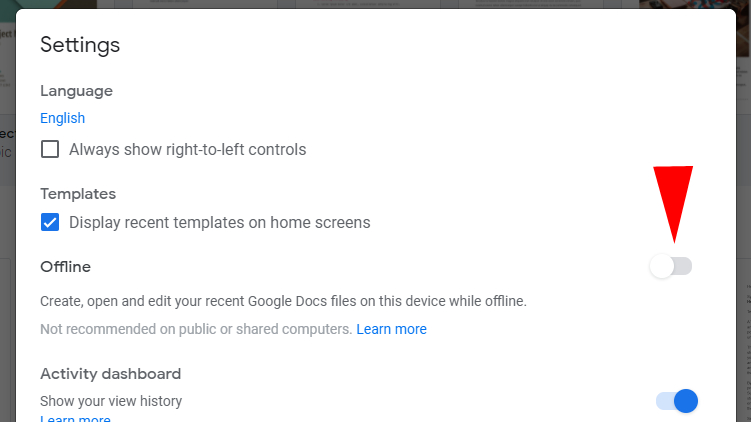This screenshot has width=751, height=422.
Task: Turn on the Offline toggle switch
Action: pos(671,267)
